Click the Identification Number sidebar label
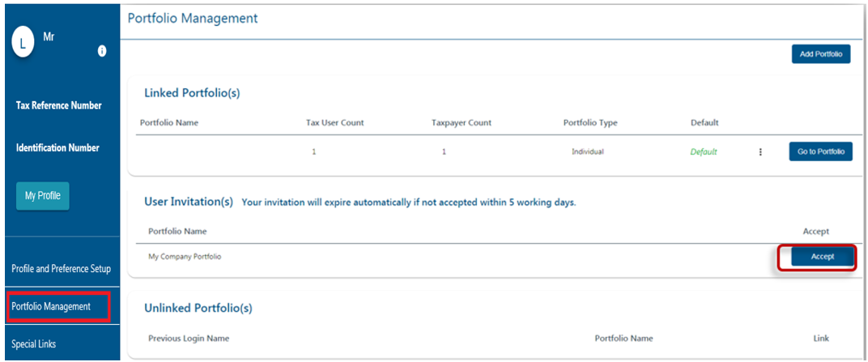This screenshot has width=868, height=362. (x=57, y=148)
